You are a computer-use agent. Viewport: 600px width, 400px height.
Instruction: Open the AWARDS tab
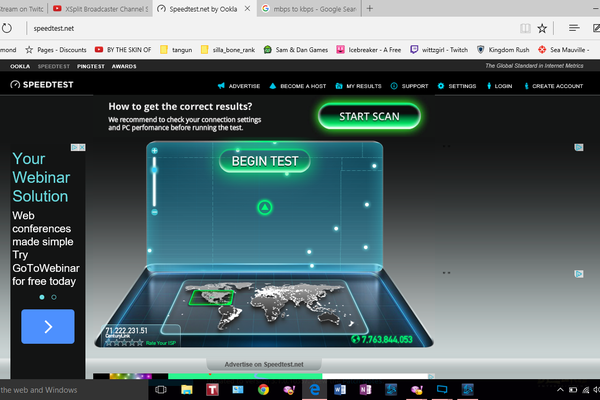124,66
